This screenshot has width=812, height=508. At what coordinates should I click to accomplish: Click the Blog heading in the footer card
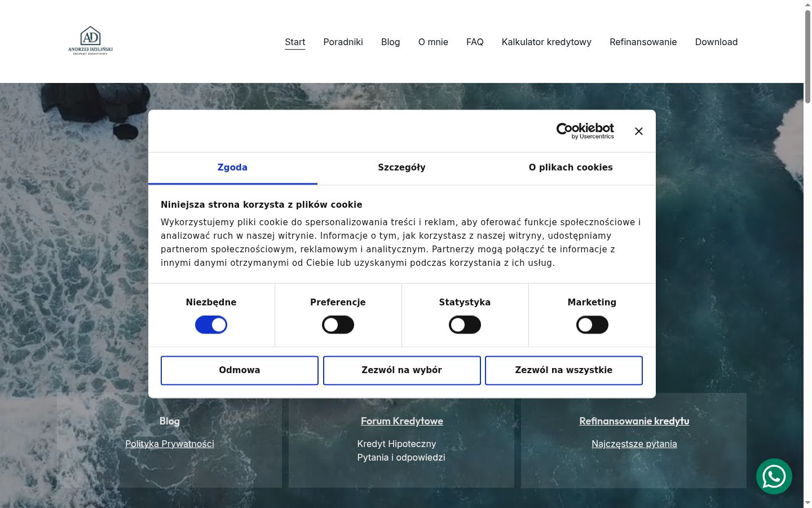pyautogui.click(x=170, y=421)
